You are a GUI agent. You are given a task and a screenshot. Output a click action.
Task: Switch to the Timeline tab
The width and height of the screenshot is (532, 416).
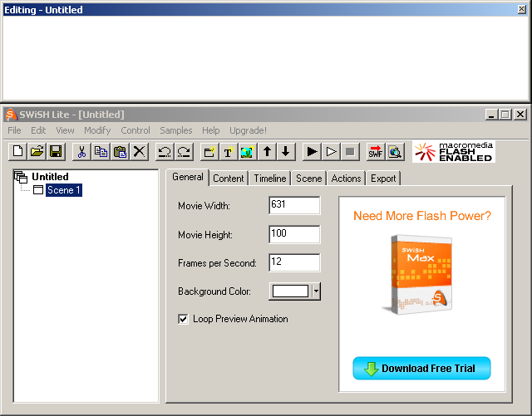click(x=270, y=179)
